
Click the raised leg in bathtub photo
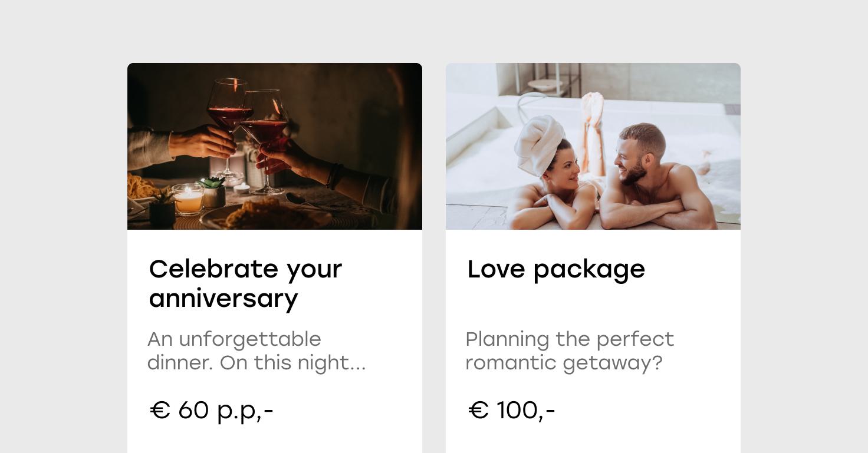click(x=594, y=127)
